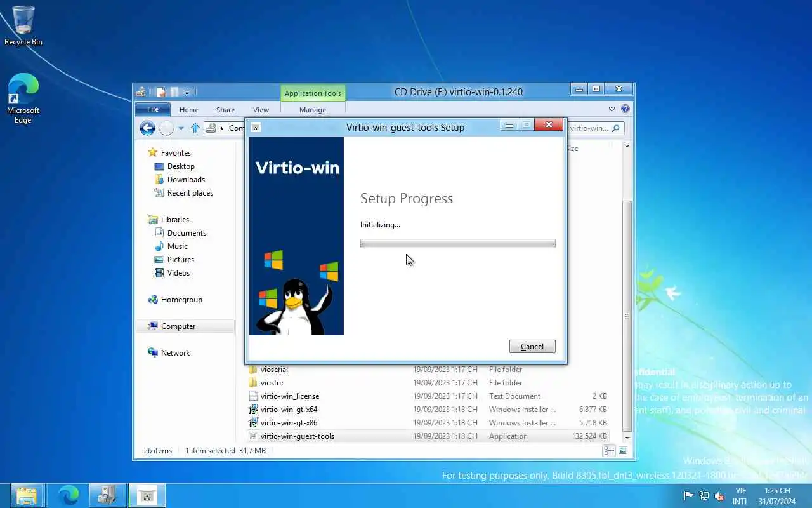Switch to the Share ribbon tab

coord(225,110)
